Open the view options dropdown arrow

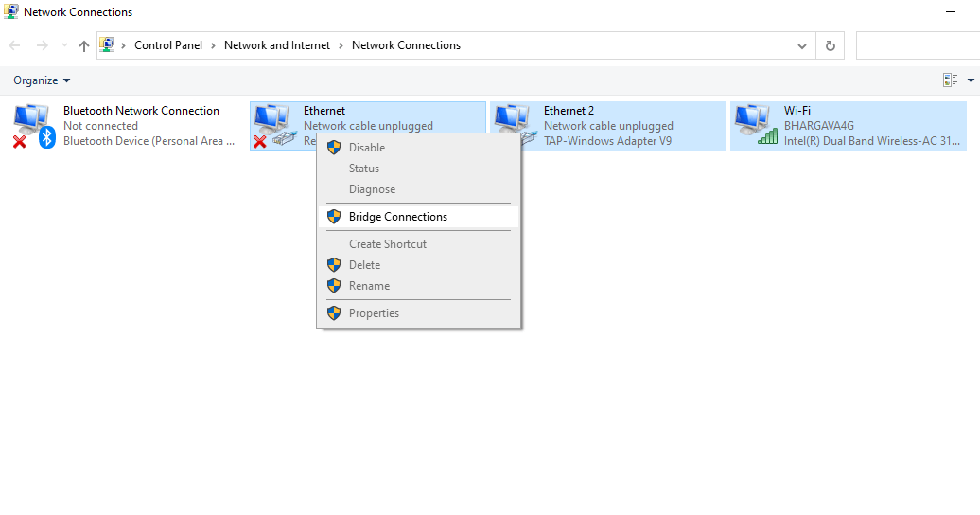click(x=971, y=80)
